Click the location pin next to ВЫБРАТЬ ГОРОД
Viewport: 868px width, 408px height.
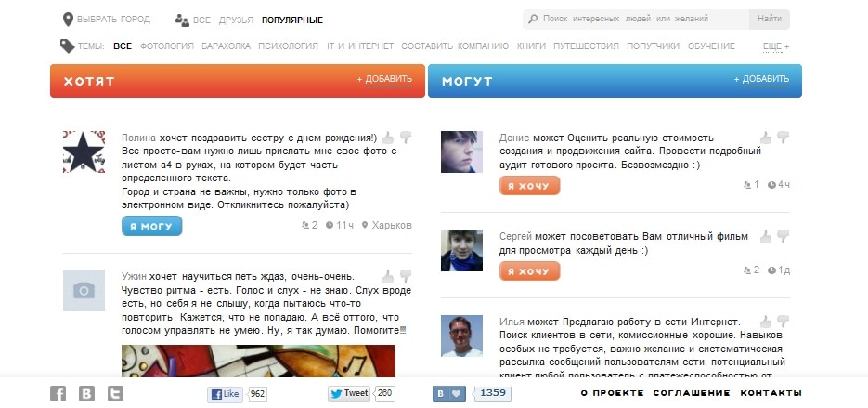pyautogui.click(x=68, y=20)
